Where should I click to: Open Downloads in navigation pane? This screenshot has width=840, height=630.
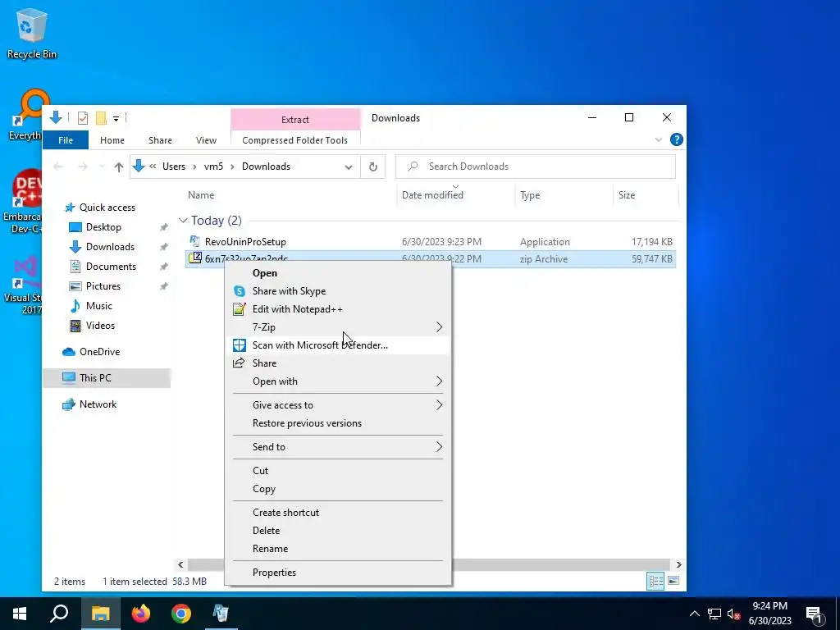tap(110, 247)
